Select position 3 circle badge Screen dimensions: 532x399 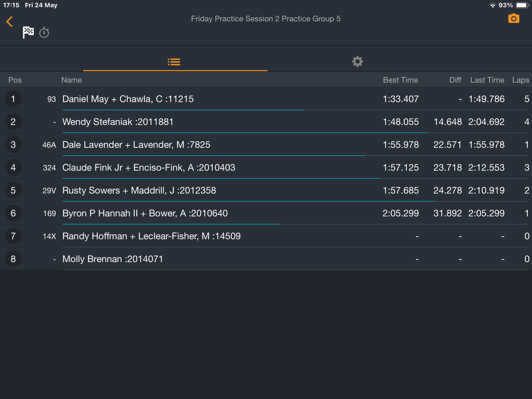pyautogui.click(x=13, y=144)
